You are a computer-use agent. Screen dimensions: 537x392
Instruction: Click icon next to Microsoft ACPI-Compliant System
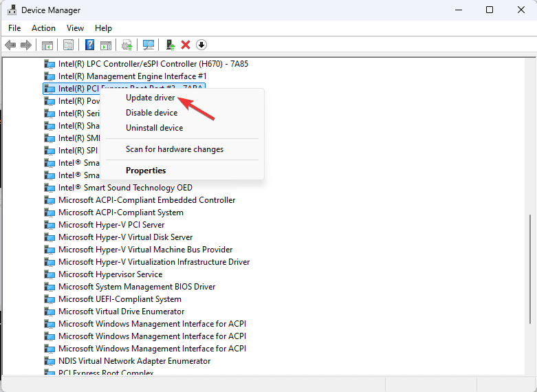point(50,213)
